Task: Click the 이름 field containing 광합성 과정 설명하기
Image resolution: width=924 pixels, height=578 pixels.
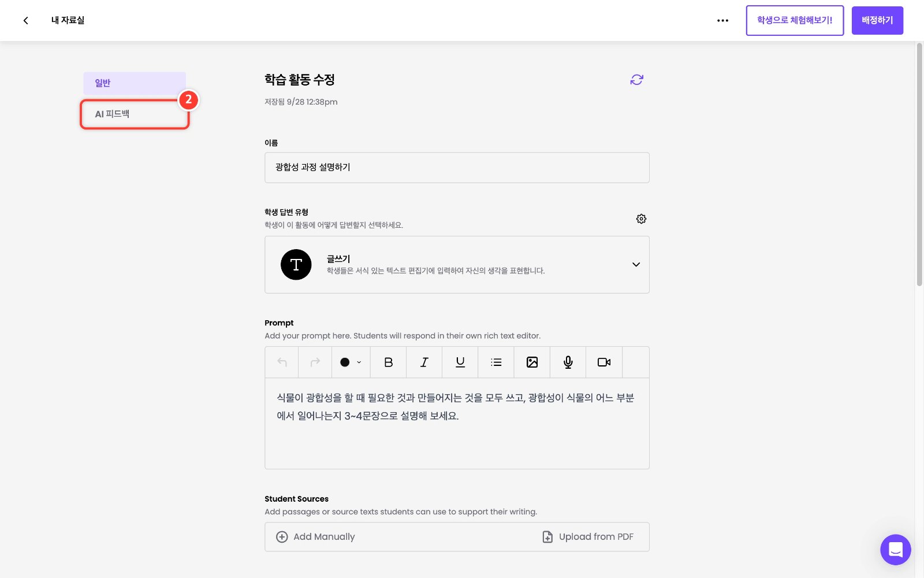Action: (x=457, y=168)
